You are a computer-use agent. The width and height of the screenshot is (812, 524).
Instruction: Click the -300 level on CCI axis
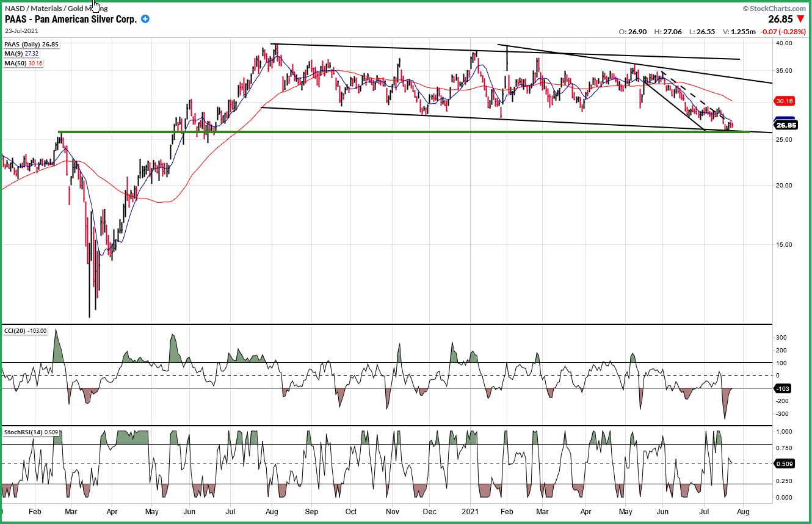[781, 414]
